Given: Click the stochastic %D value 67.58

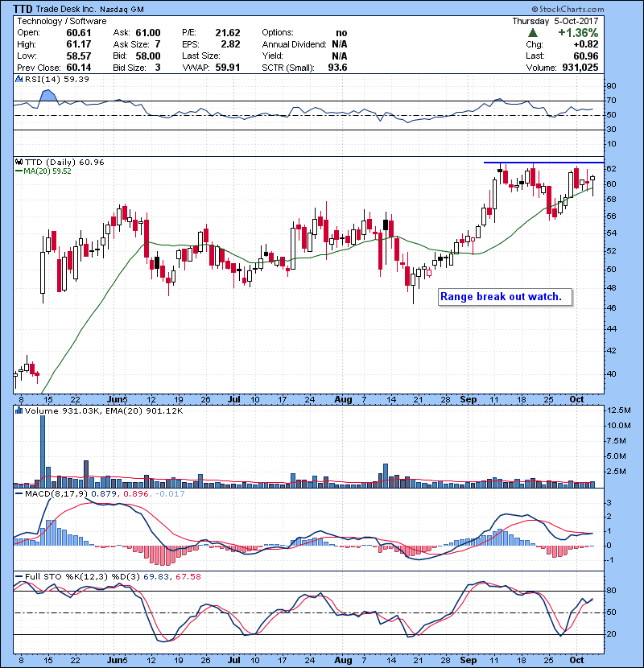Looking at the screenshot, I should tap(188, 577).
